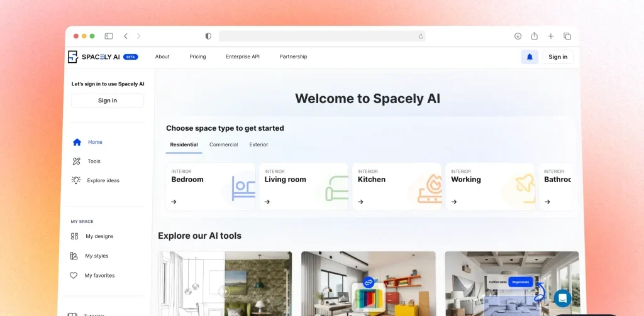Click the Spacely AI logo

pos(94,57)
